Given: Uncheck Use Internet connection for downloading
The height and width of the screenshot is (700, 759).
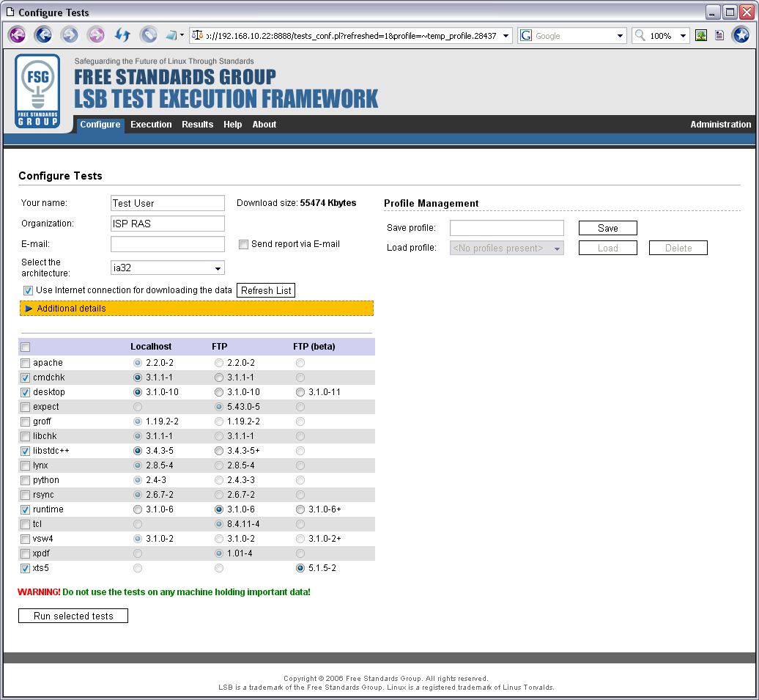Looking at the screenshot, I should point(28,291).
